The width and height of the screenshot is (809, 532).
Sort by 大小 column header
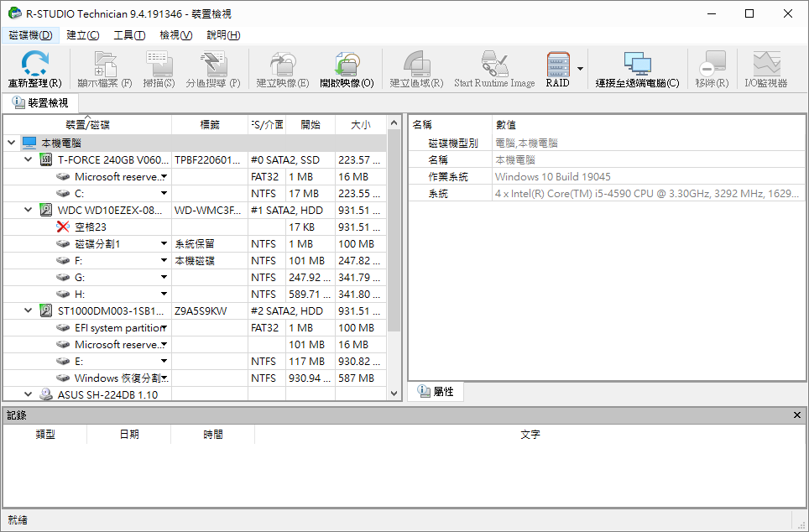coord(361,125)
